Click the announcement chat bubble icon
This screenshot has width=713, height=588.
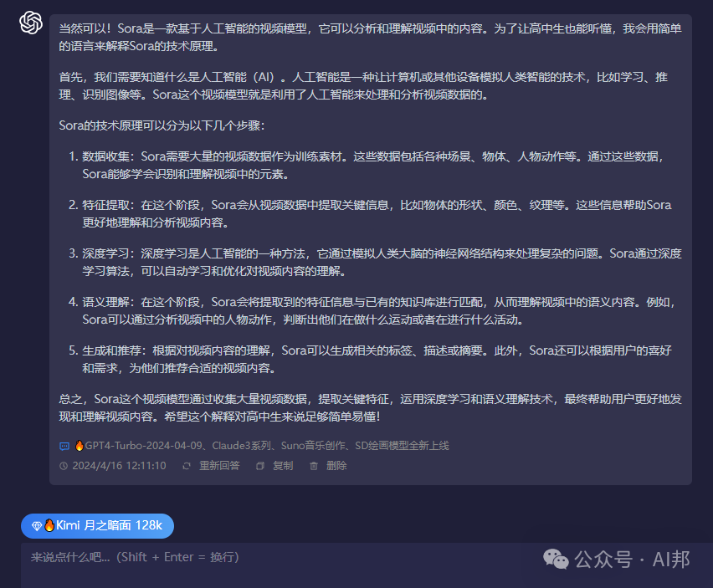(x=64, y=446)
